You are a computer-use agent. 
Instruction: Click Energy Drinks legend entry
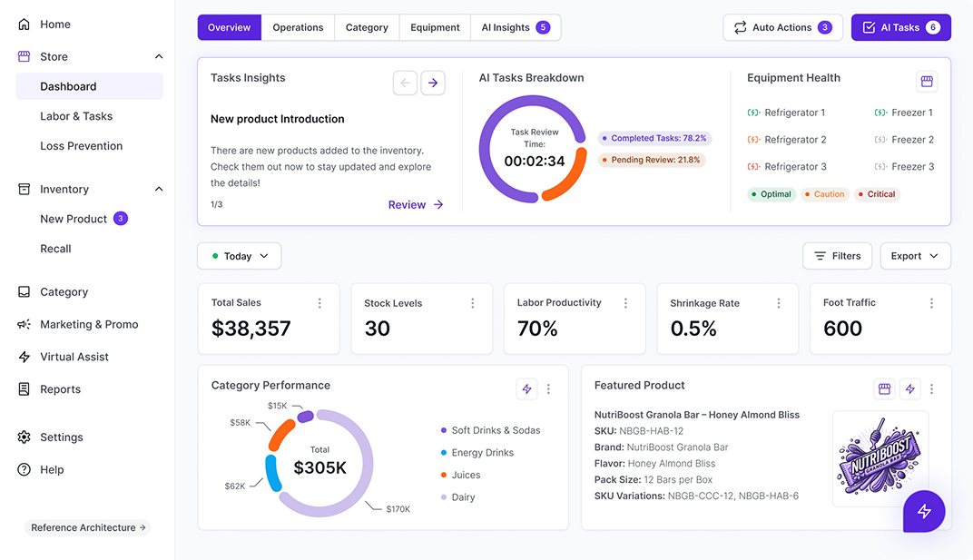[477, 453]
